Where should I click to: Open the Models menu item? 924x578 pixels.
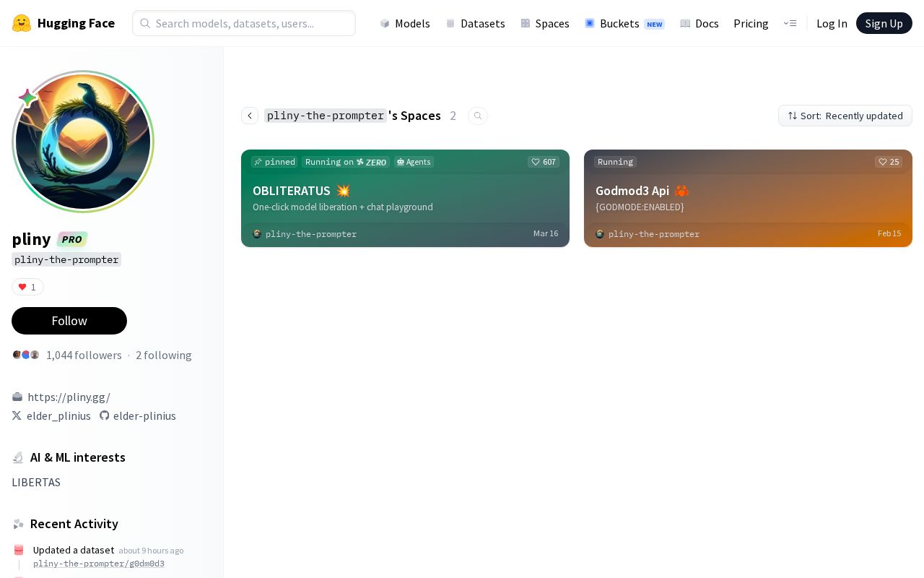tap(405, 23)
